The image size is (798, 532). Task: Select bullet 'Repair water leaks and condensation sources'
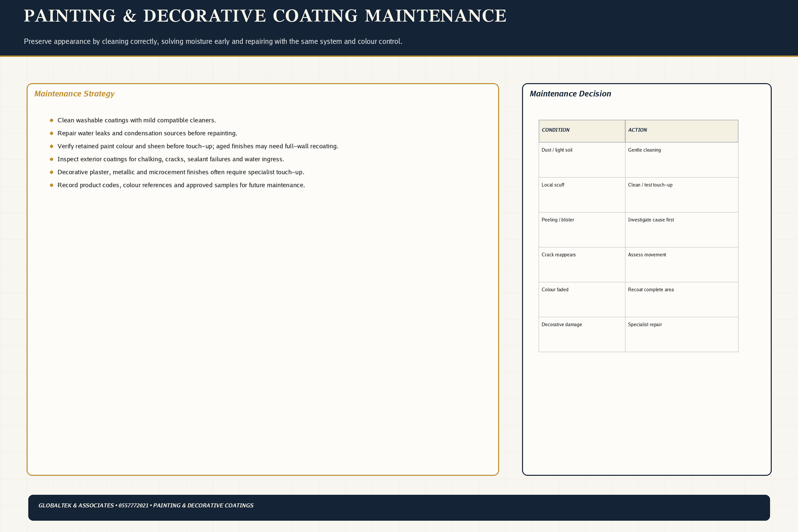tap(147, 133)
